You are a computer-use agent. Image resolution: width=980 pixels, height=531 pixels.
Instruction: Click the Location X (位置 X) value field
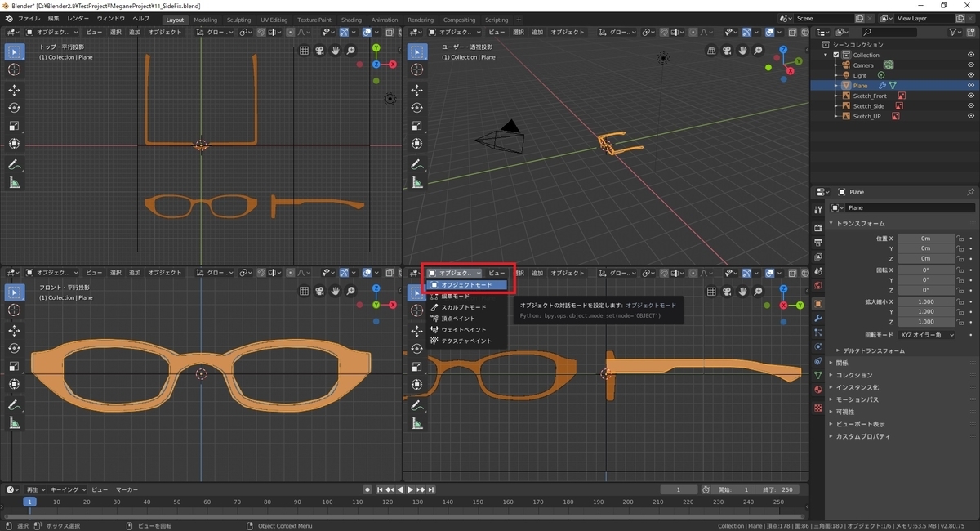(x=926, y=239)
